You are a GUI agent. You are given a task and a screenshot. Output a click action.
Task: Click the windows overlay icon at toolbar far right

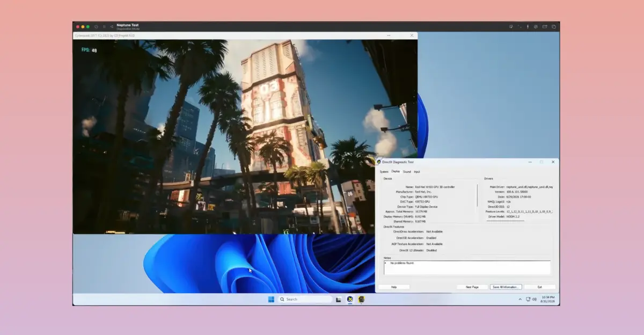(553, 26)
